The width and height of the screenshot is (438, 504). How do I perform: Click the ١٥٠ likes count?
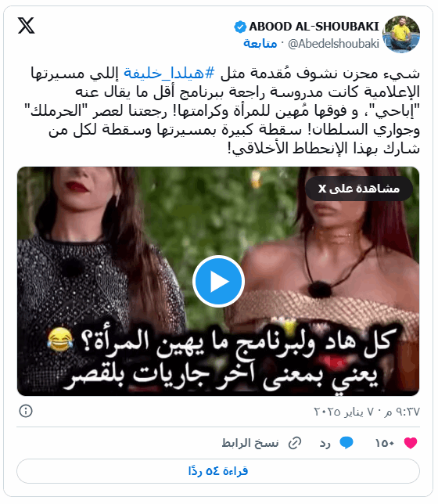tap(385, 443)
